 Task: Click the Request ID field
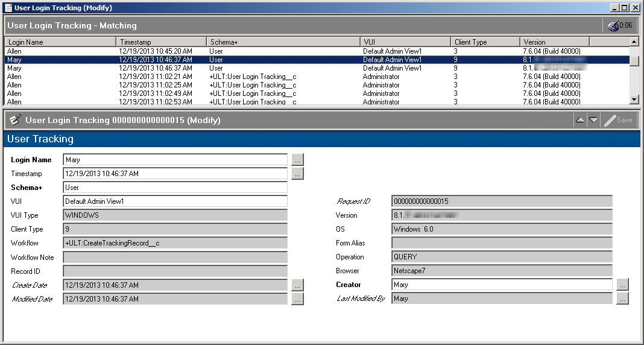click(502, 201)
